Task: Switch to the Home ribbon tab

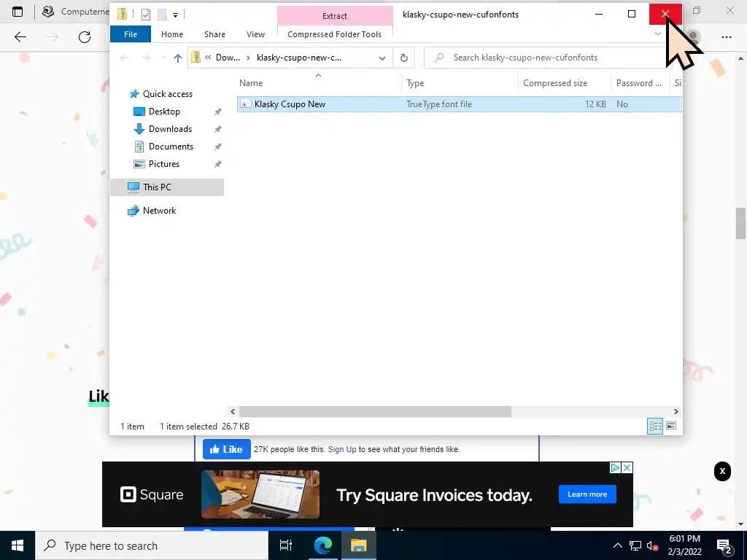Action: pyautogui.click(x=172, y=34)
